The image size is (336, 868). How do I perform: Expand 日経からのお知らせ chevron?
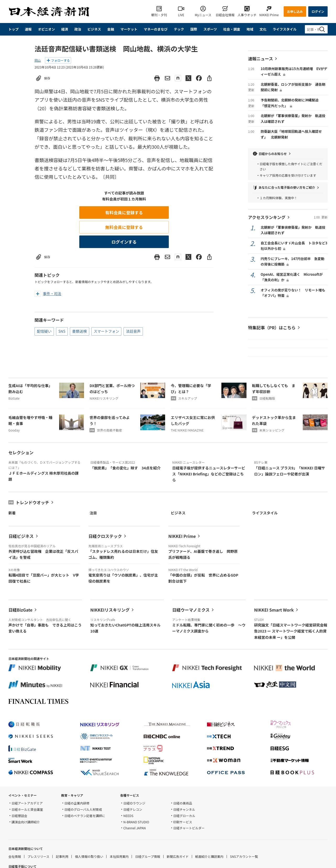pyautogui.click(x=289, y=154)
